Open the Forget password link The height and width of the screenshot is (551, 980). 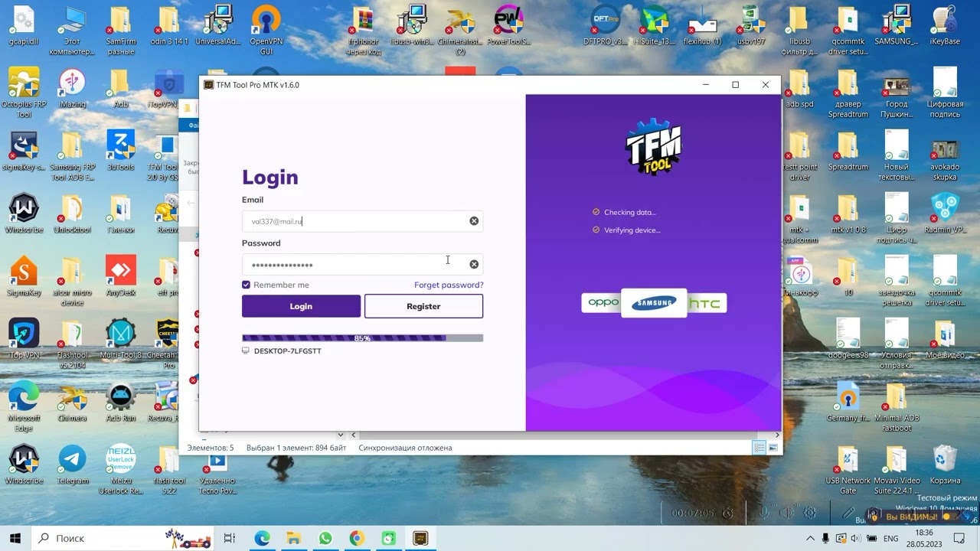tap(449, 285)
